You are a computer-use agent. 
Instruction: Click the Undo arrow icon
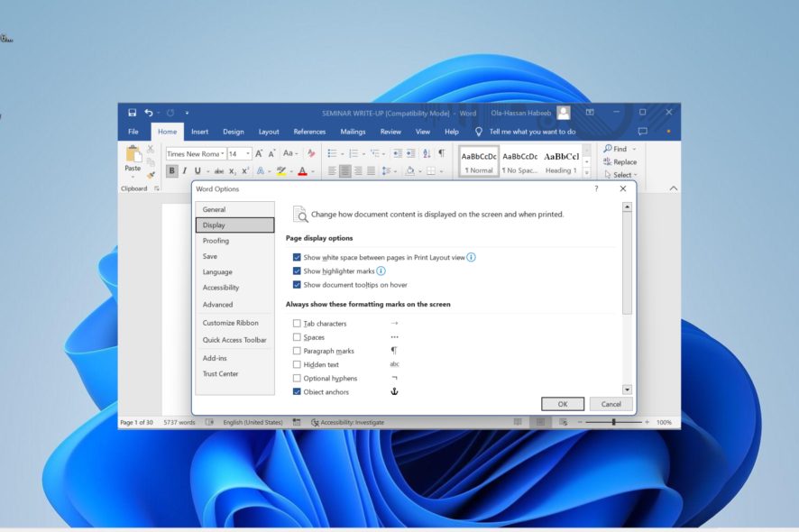pos(149,113)
